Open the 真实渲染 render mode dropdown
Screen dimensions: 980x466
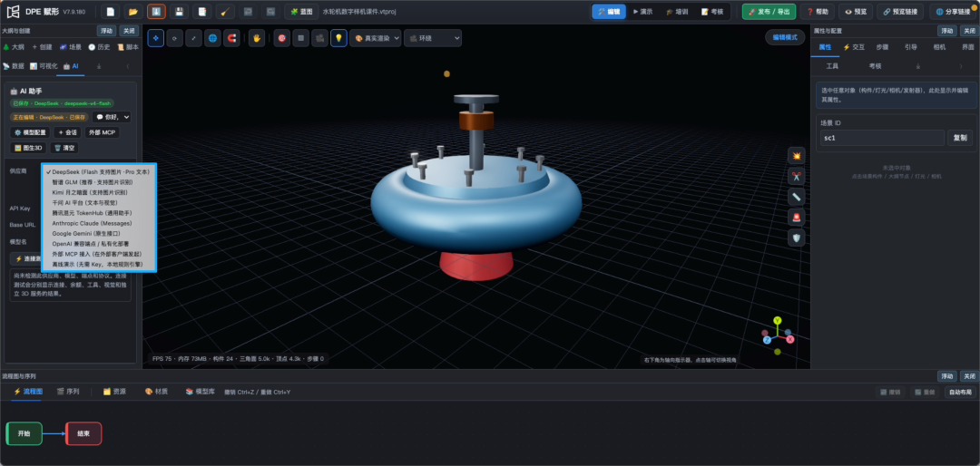[375, 38]
